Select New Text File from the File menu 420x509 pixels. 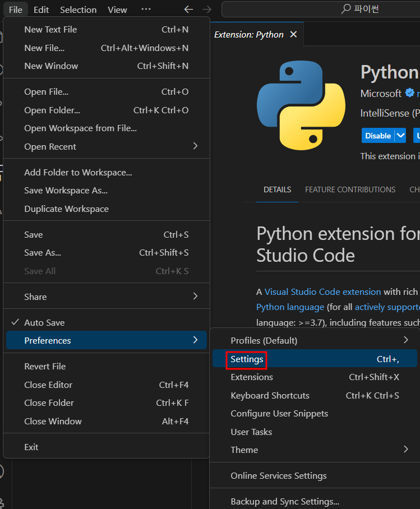[x=50, y=29]
